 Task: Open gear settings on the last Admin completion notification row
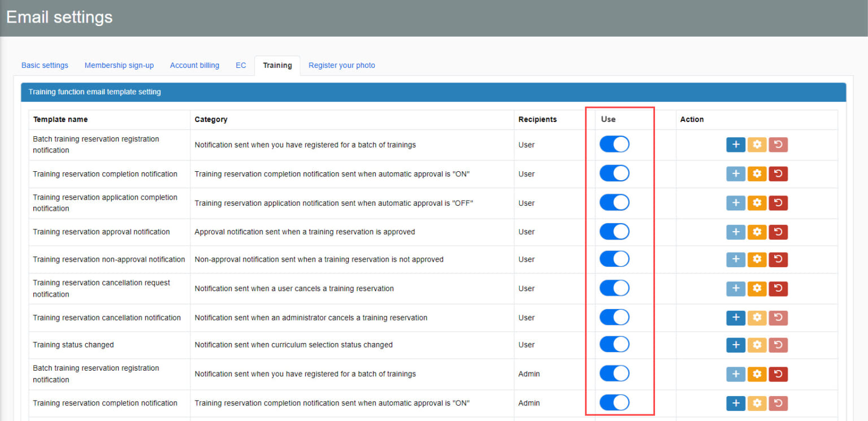point(757,403)
